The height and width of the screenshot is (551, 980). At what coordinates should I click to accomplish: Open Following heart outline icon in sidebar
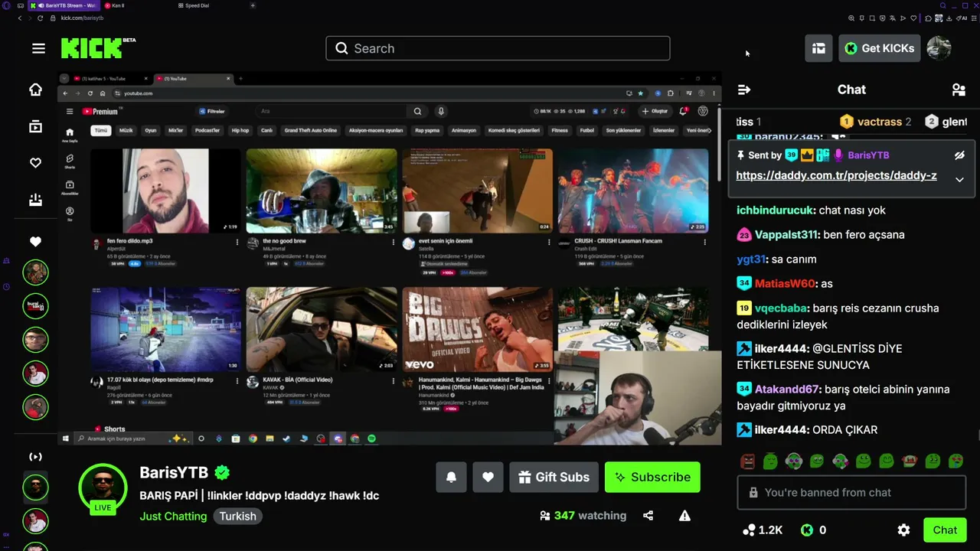(35, 163)
